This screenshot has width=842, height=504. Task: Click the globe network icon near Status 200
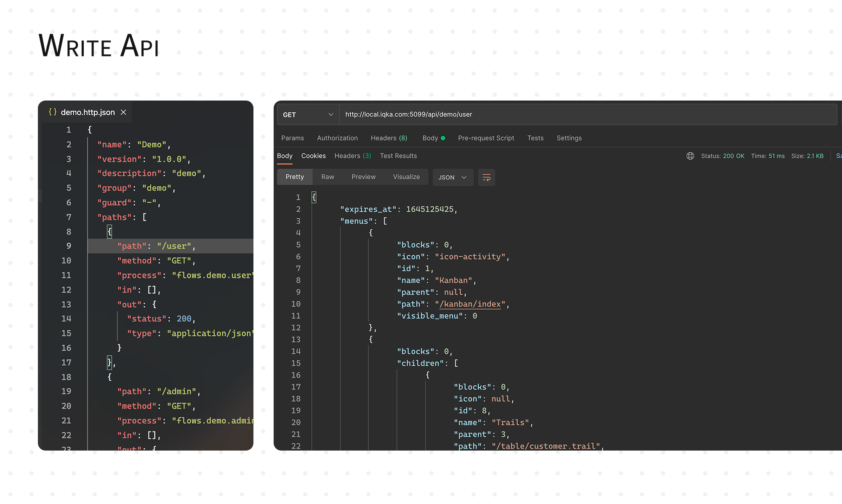(690, 156)
